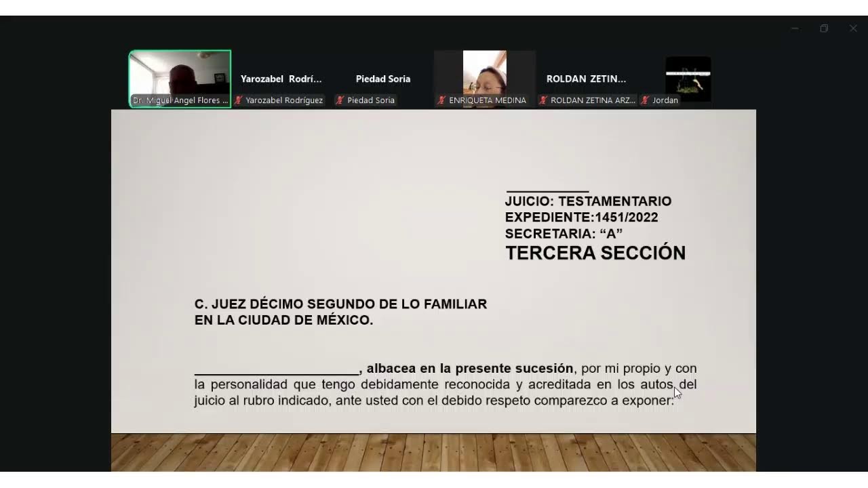Minimize the meeting window
868x488 pixels.
[x=795, y=28]
